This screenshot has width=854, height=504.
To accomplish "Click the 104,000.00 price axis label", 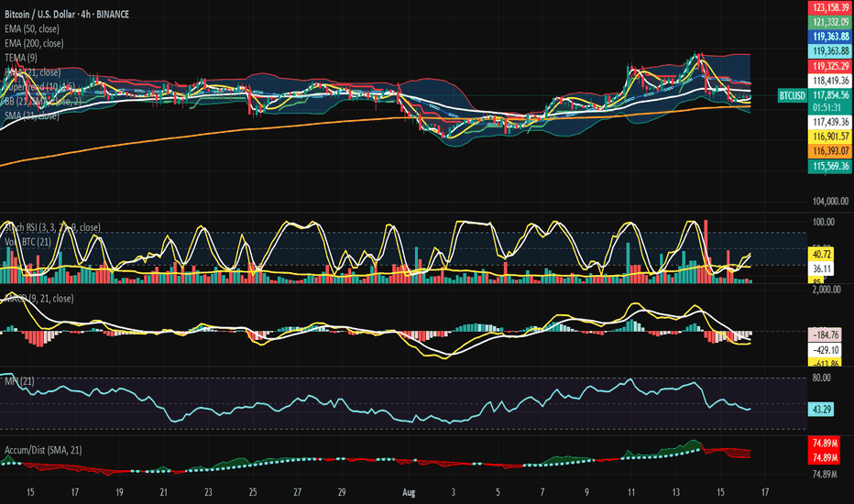I will (x=830, y=201).
